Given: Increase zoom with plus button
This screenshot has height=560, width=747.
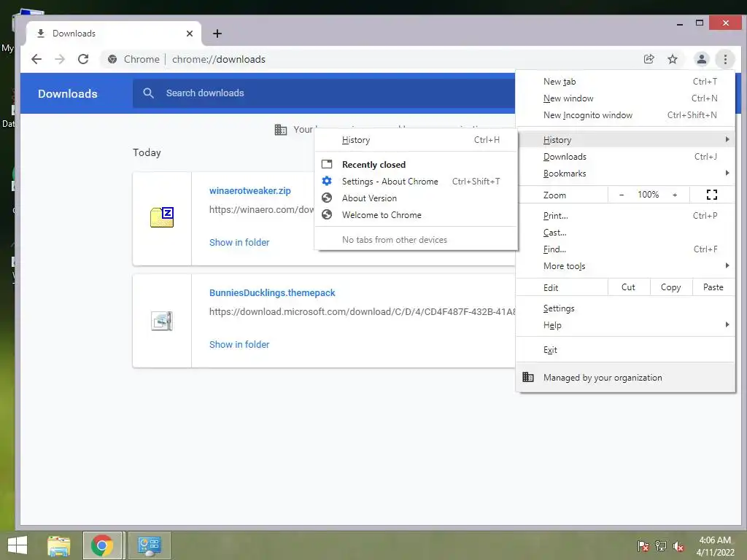Looking at the screenshot, I should pyautogui.click(x=675, y=194).
